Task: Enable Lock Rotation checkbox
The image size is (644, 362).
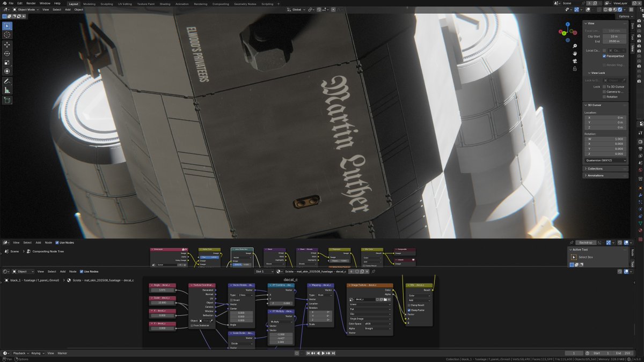Action: [x=605, y=97]
